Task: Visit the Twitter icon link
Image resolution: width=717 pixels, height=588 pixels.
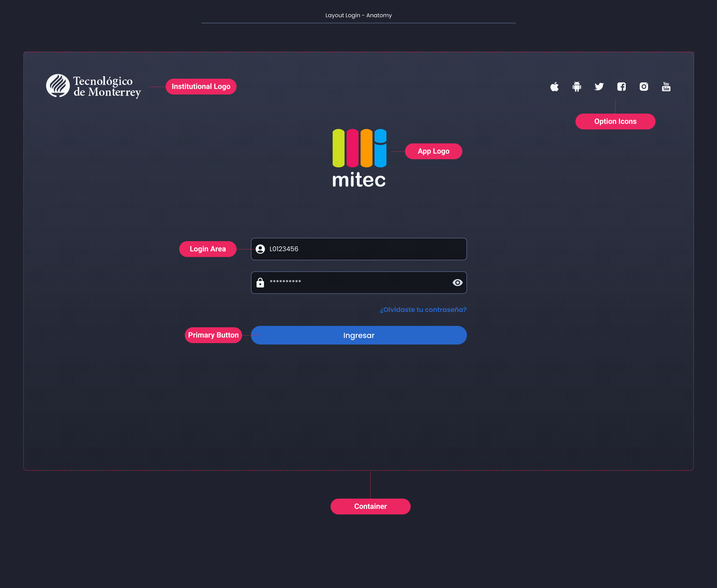Action: coord(599,87)
